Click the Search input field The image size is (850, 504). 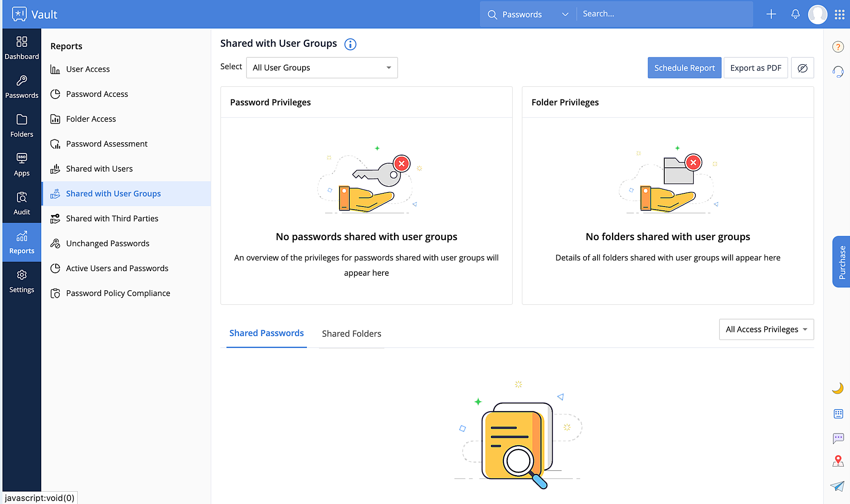point(663,14)
